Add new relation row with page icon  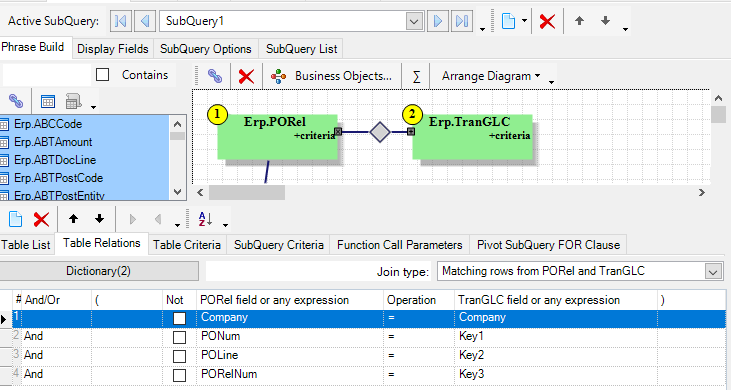[x=15, y=219]
